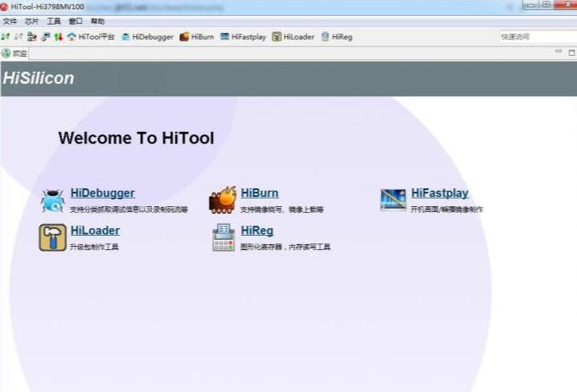
Task: Select HiReg in the top toolbar
Action: (x=337, y=37)
